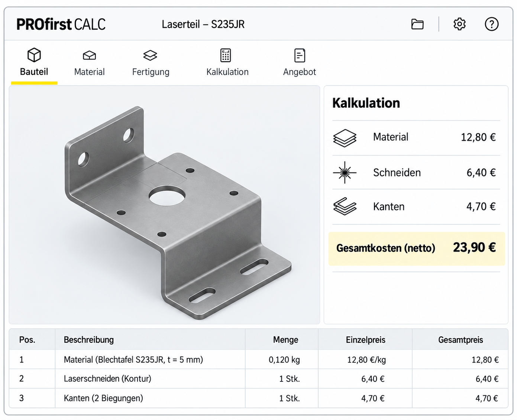Select the 4,70 € value in Kalkulation panel
517x420 pixels.
[481, 206]
